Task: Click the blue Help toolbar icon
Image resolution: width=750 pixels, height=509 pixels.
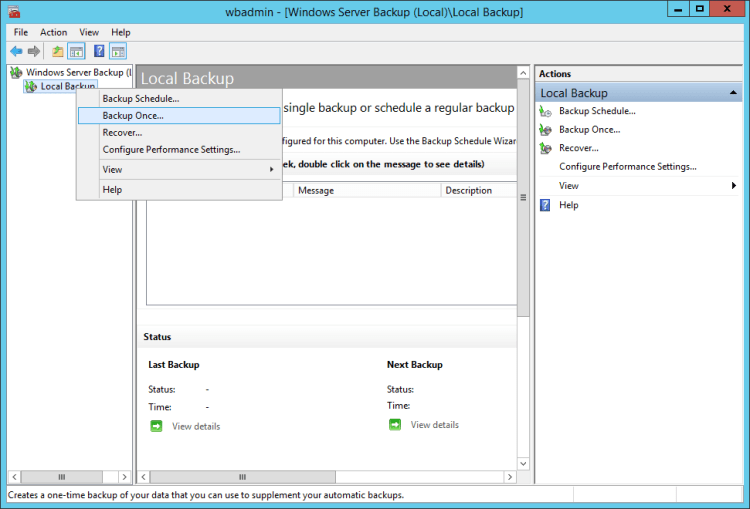Action: [x=99, y=51]
